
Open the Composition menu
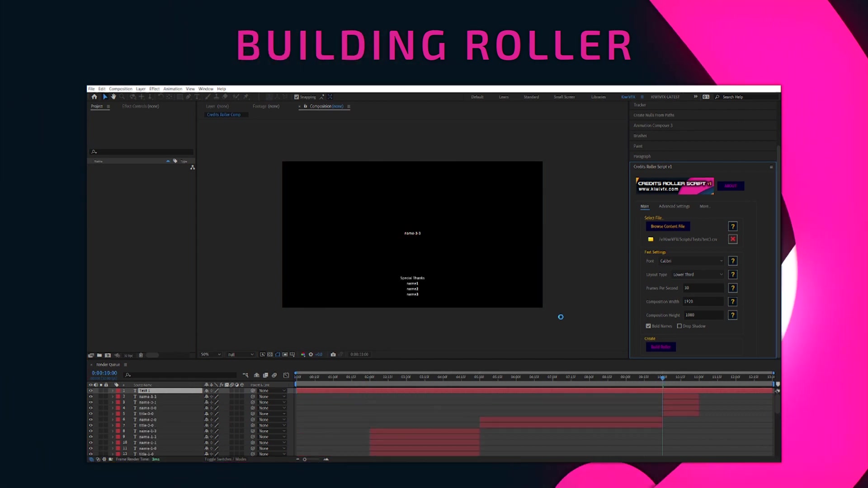pos(120,89)
